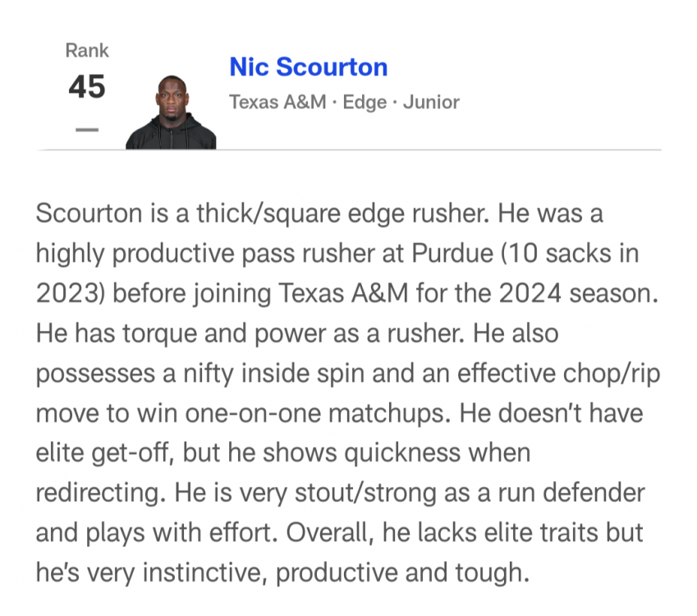The image size is (697, 616).
Task: Click the "Rank" label above the number
Action: pos(86,51)
